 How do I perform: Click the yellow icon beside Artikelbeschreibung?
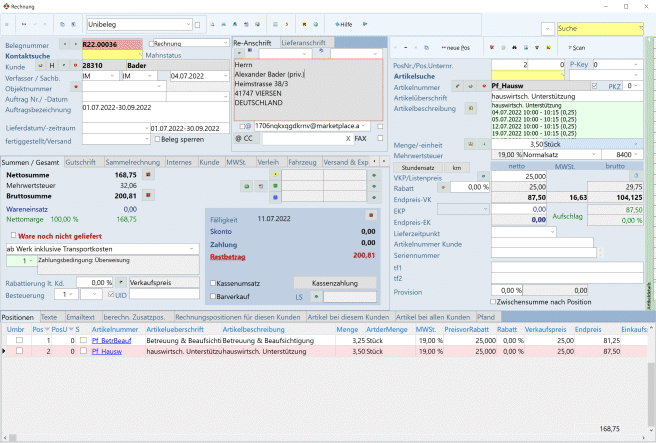pos(471,108)
